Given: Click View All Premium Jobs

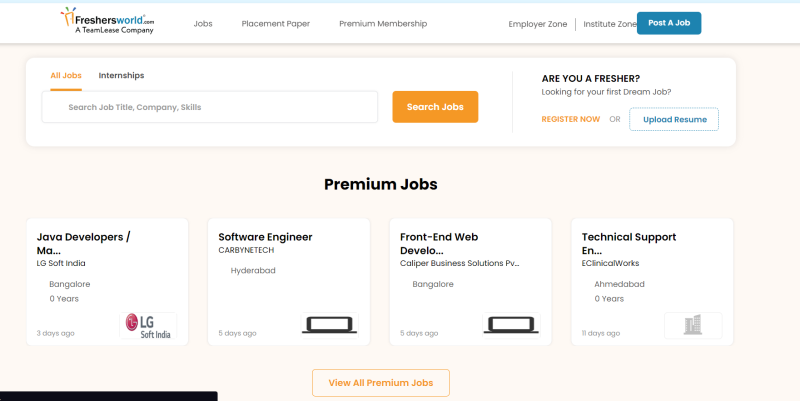Looking at the screenshot, I should (381, 383).
